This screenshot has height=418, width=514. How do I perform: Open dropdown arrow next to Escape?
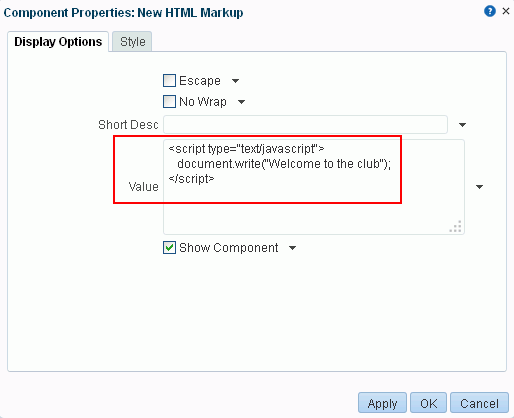coord(235,81)
